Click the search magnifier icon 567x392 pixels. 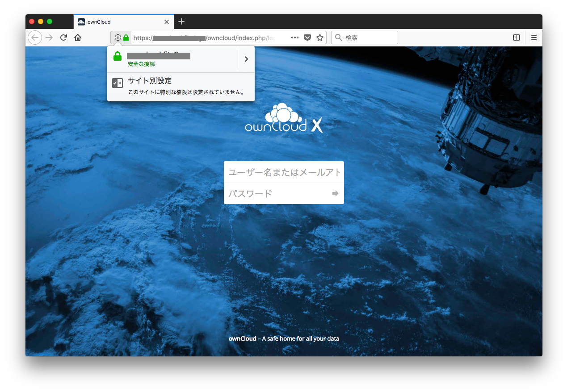coord(339,38)
